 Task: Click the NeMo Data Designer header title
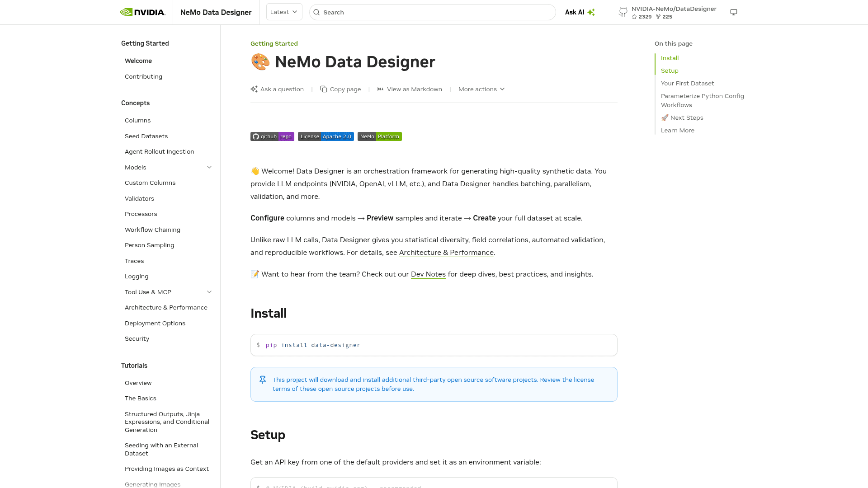[216, 12]
